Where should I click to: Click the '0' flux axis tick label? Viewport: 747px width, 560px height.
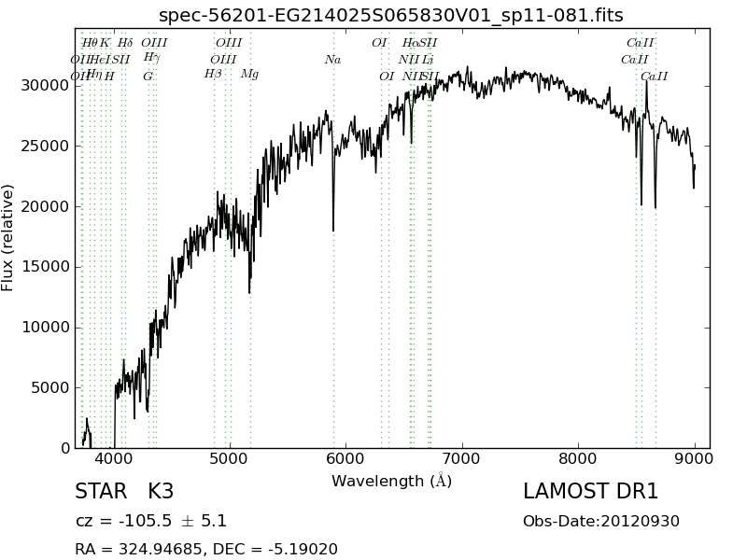pos(65,449)
